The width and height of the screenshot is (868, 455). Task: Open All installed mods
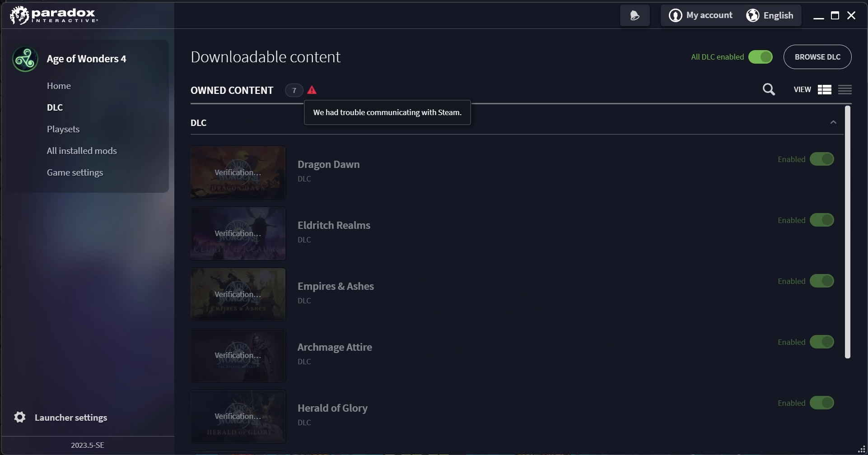[82, 151]
